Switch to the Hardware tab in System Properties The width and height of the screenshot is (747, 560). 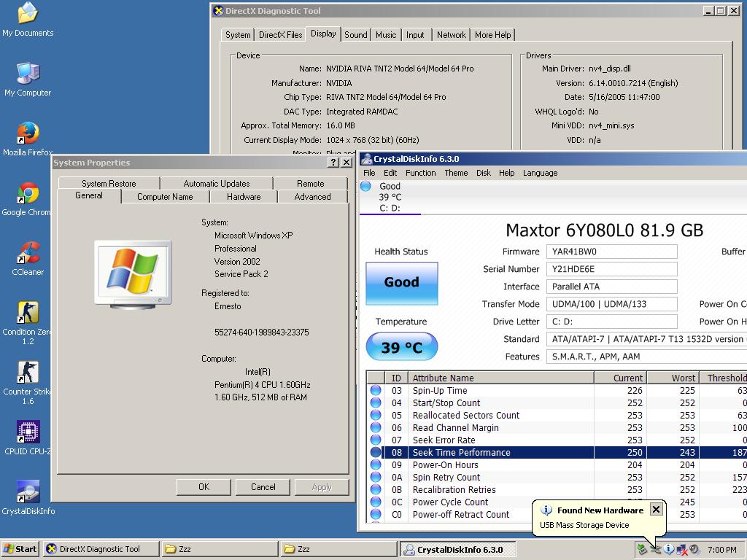[x=244, y=197]
